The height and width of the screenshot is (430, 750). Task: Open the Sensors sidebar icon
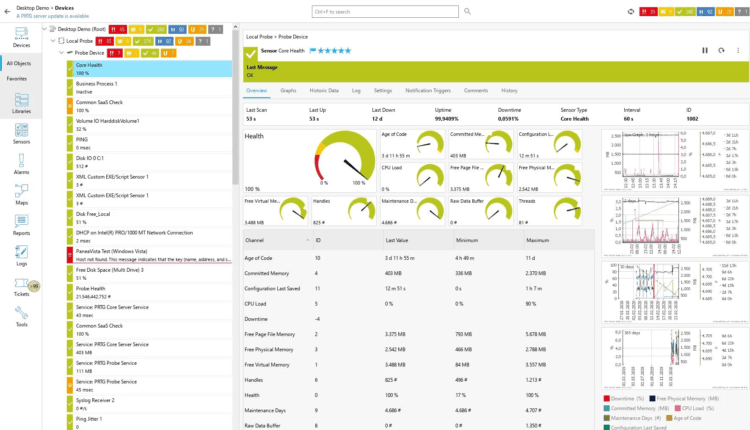(x=21, y=132)
